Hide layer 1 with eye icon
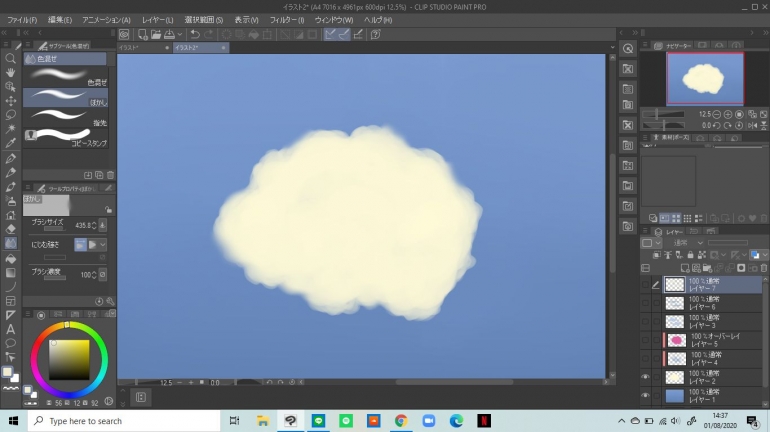Image resolution: width=770 pixels, height=432 pixels. pos(645,396)
